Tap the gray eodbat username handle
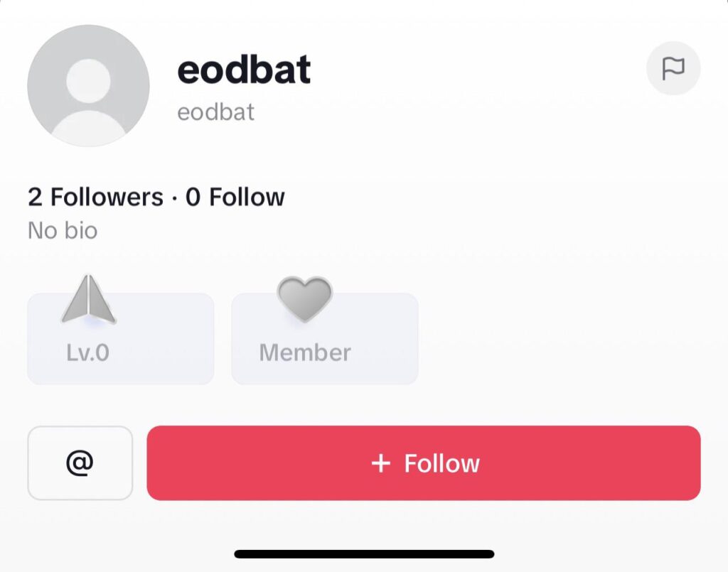This screenshot has width=728, height=572. 216,112
